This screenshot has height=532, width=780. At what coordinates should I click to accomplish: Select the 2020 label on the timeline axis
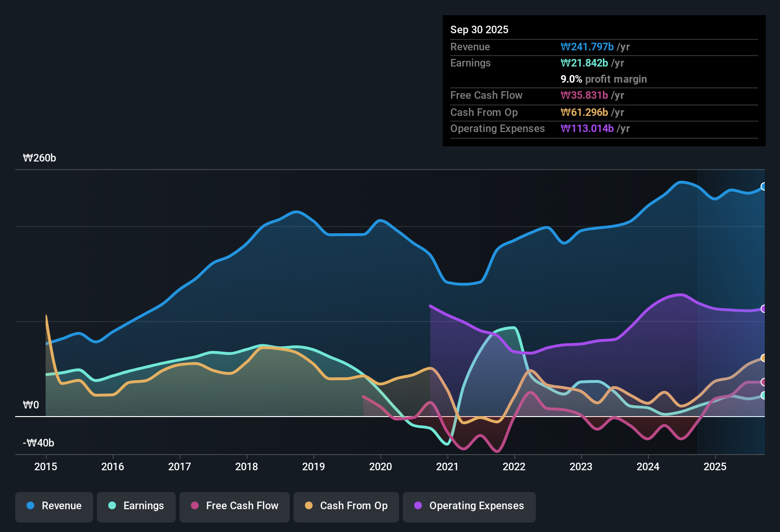(x=380, y=467)
